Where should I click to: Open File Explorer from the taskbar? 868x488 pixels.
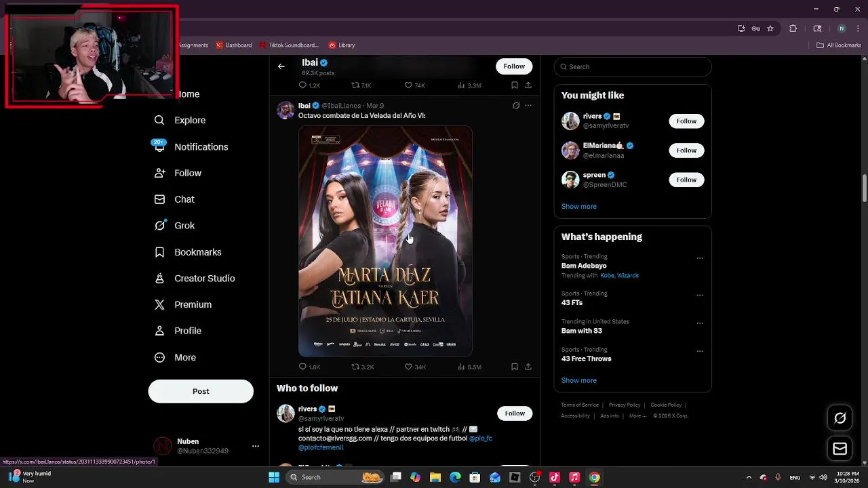(x=435, y=477)
